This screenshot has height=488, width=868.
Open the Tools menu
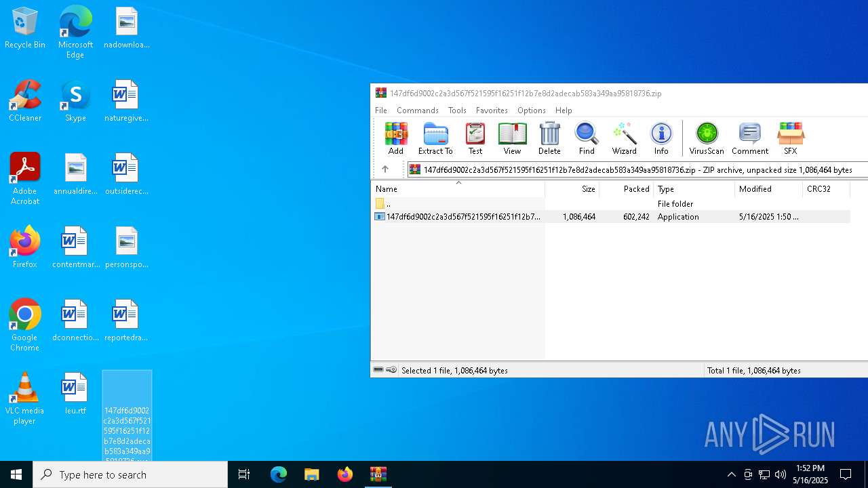tap(457, 110)
